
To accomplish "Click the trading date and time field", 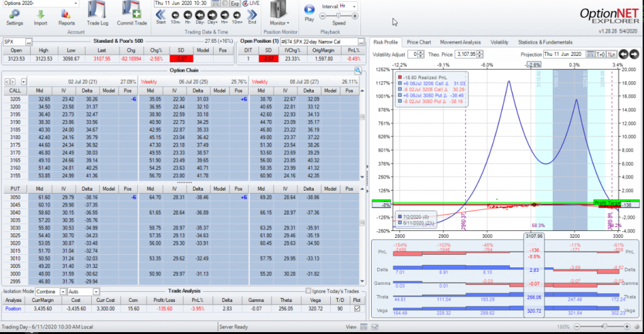I will 182,3.
